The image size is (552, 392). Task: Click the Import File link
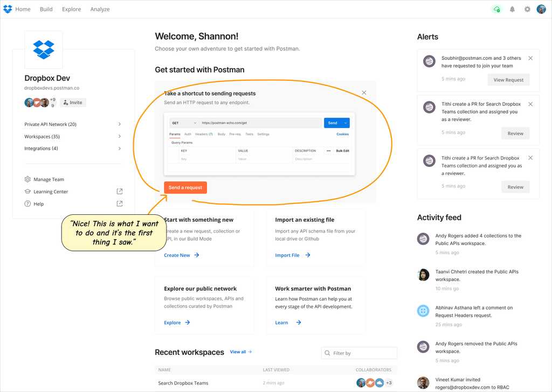(x=287, y=255)
